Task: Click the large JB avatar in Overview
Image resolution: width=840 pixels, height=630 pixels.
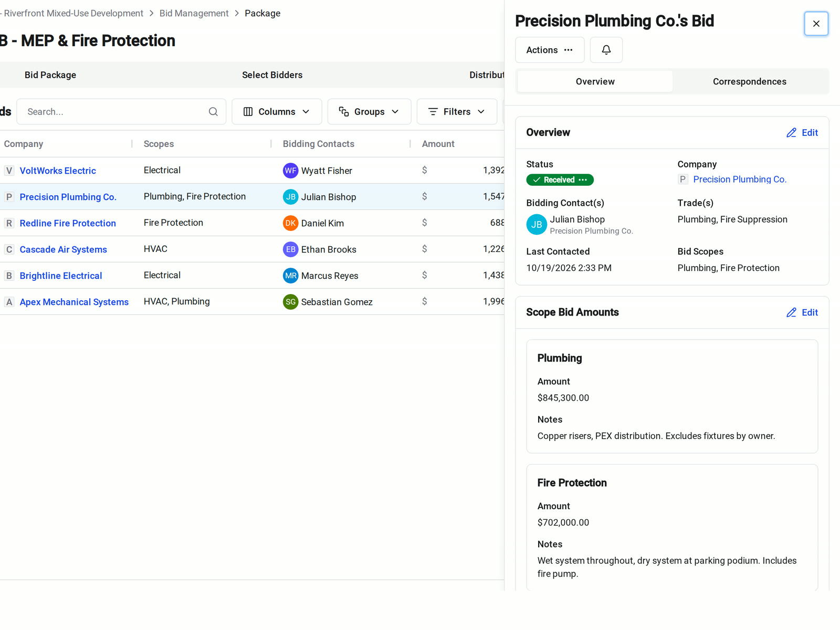Action: click(537, 225)
